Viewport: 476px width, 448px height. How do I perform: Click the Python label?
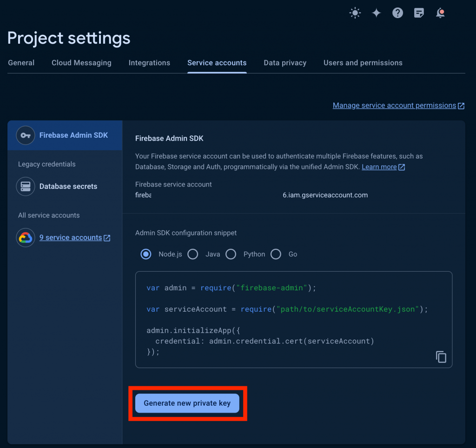click(x=254, y=254)
